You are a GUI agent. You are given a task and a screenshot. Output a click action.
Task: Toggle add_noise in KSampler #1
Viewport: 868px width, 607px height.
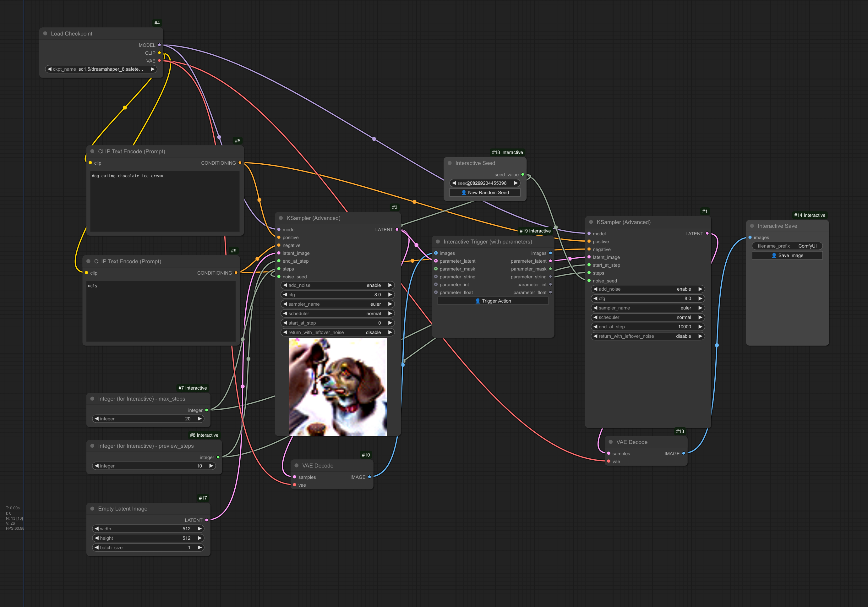point(647,289)
